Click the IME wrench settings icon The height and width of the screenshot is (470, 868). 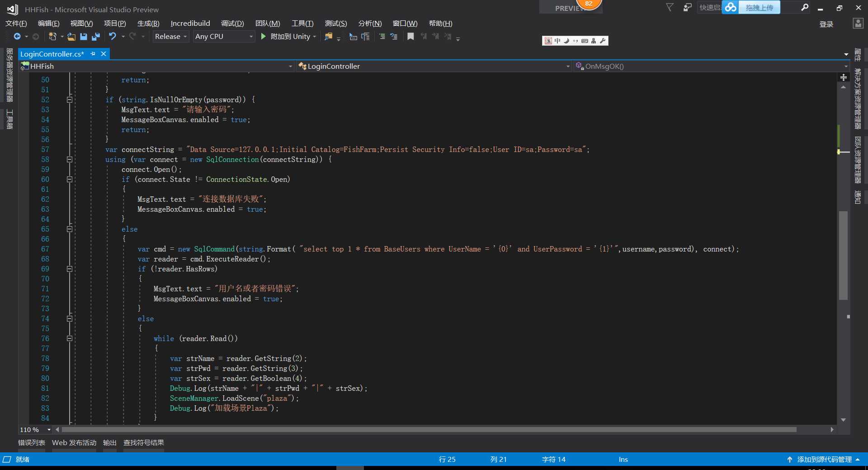click(603, 41)
